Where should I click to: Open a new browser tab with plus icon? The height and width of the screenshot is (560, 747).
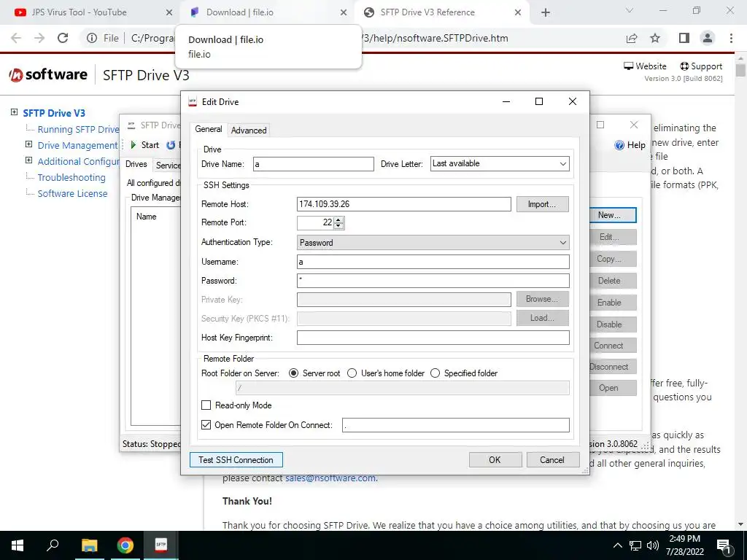(x=546, y=12)
